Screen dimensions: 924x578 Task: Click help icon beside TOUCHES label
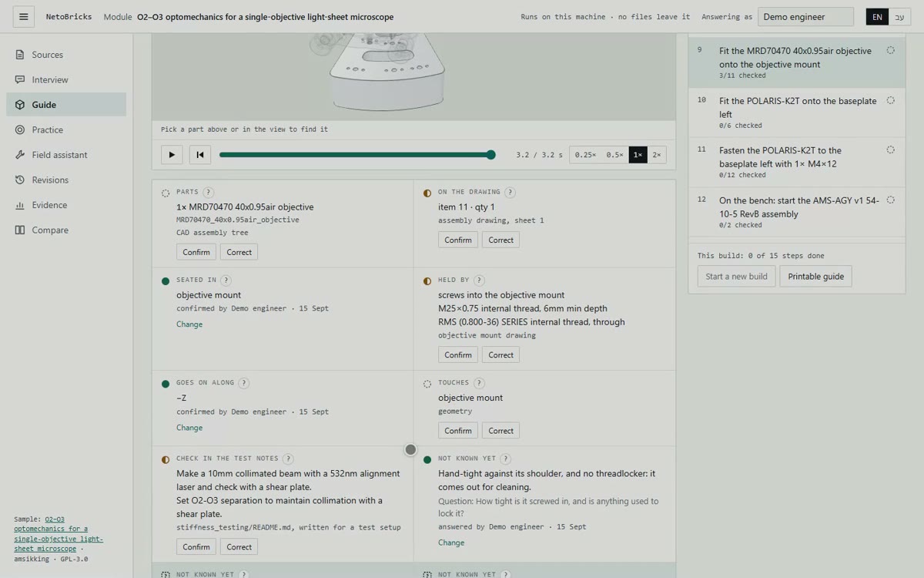[x=479, y=383]
